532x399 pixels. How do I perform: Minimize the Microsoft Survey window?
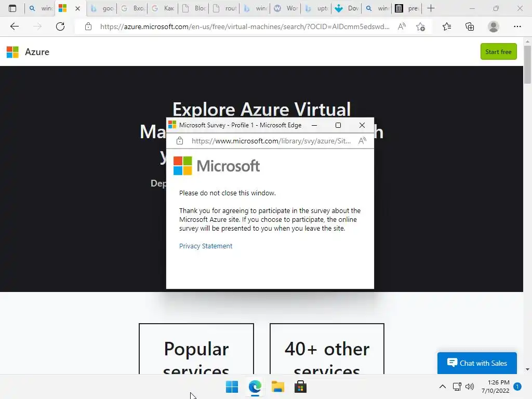coord(314,125)
